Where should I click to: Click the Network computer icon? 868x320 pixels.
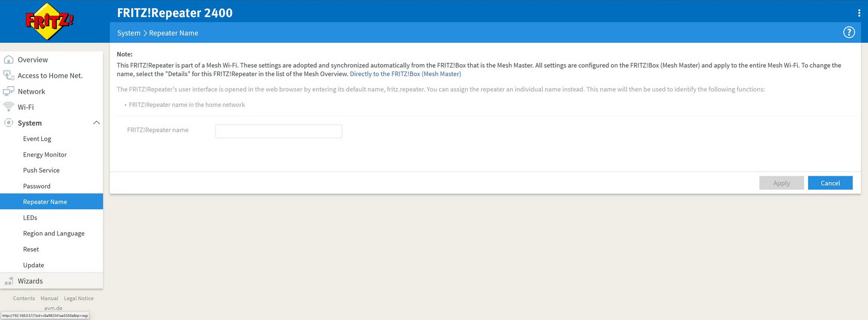tap(9, 92)
